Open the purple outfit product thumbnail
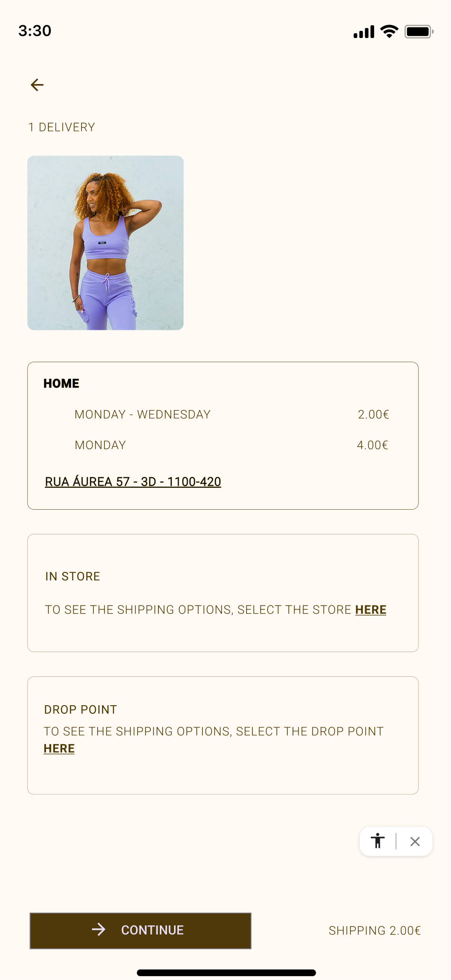 click(105, 243)
